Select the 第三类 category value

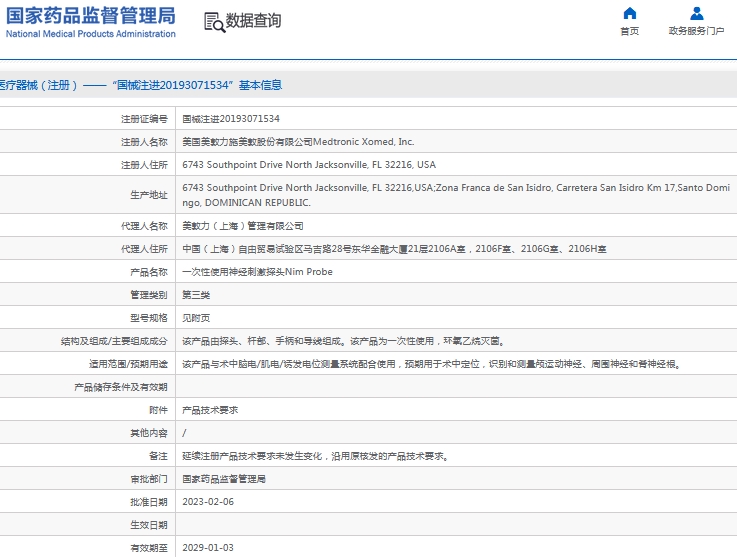[x=196, y=295]
